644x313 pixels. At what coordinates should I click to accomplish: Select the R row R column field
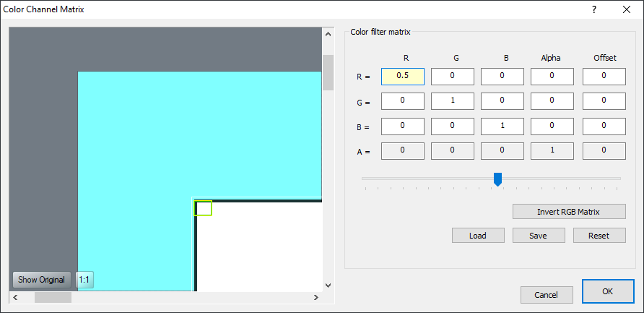coord(403,76)
